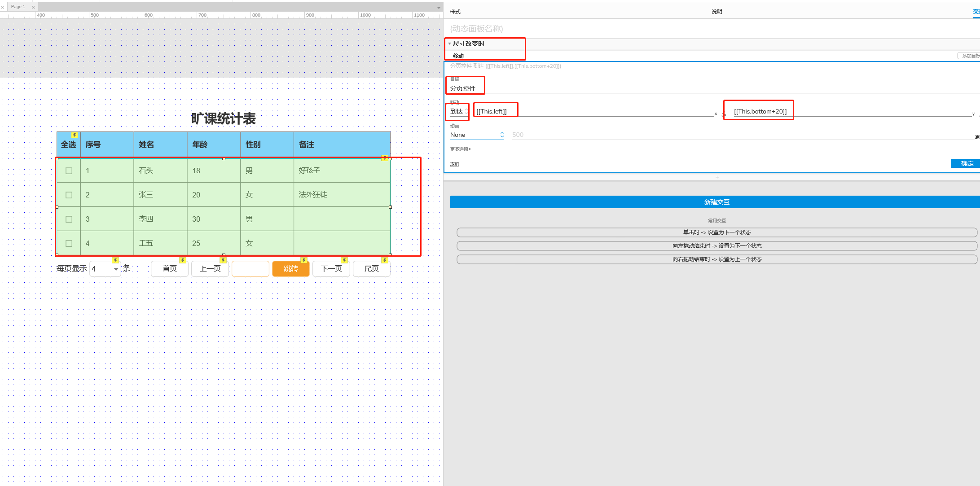
Task: Open the 每页显示 count dropdown
Action: click(x=105, y=269)
